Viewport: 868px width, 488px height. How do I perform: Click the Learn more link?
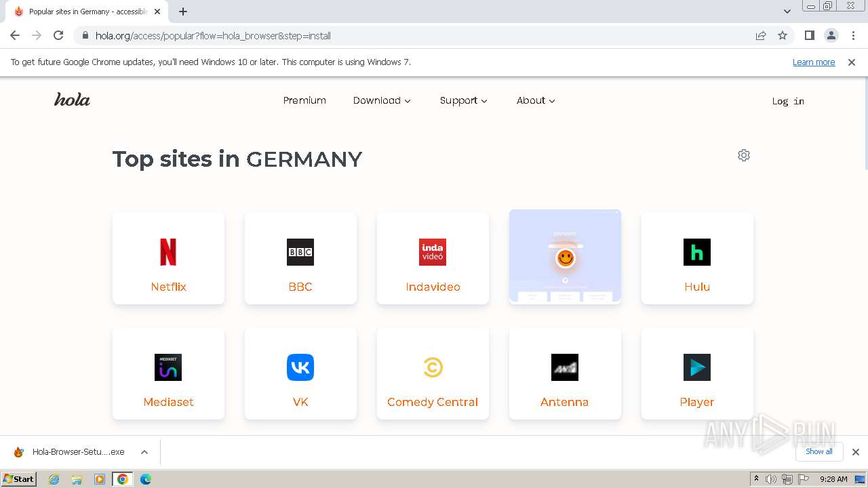(x=814, y=62)
